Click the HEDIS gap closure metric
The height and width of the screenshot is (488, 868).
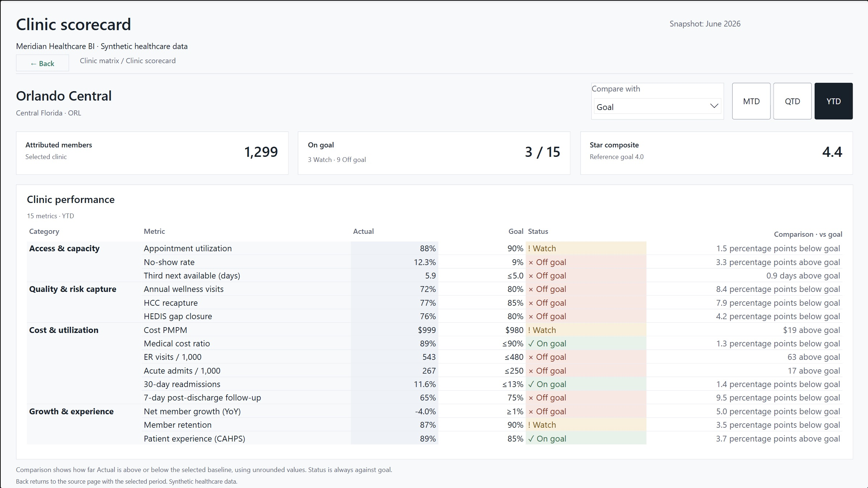[178, 316]
